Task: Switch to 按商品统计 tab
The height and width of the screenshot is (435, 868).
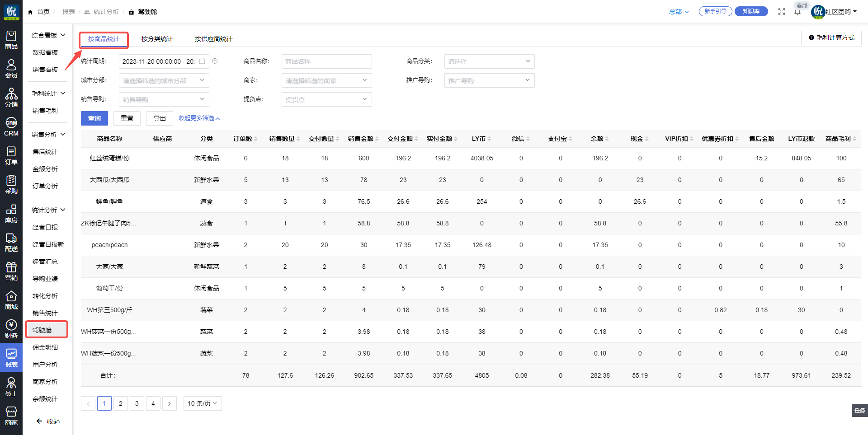Action: [x=104, y=39]
